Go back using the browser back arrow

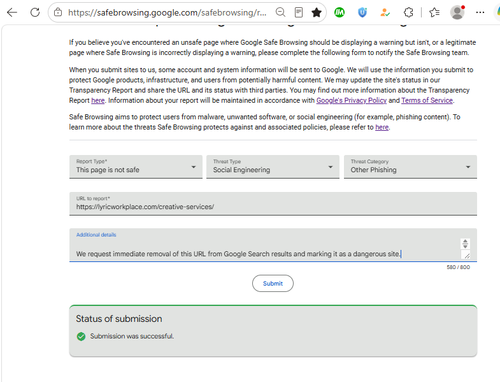pos(12,13)
